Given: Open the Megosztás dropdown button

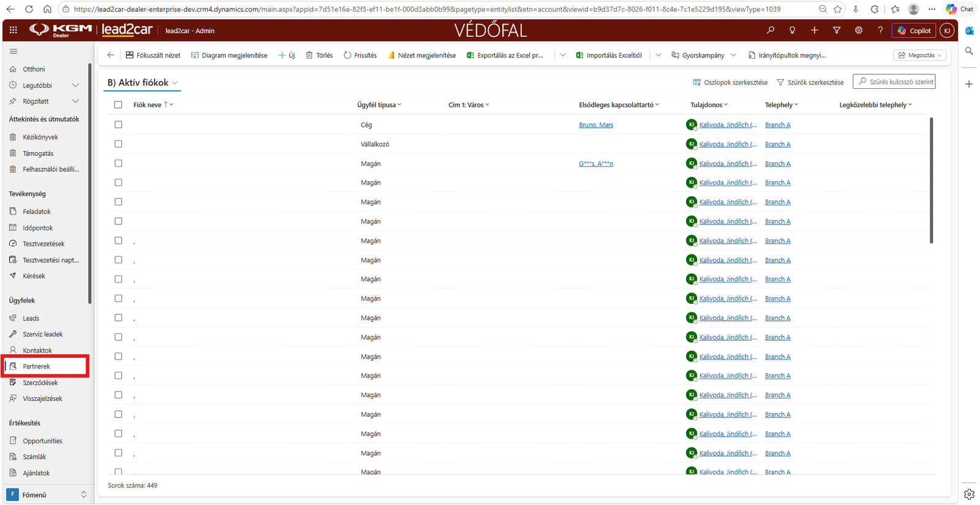Looking at the screenshot, I should (919, 55).
